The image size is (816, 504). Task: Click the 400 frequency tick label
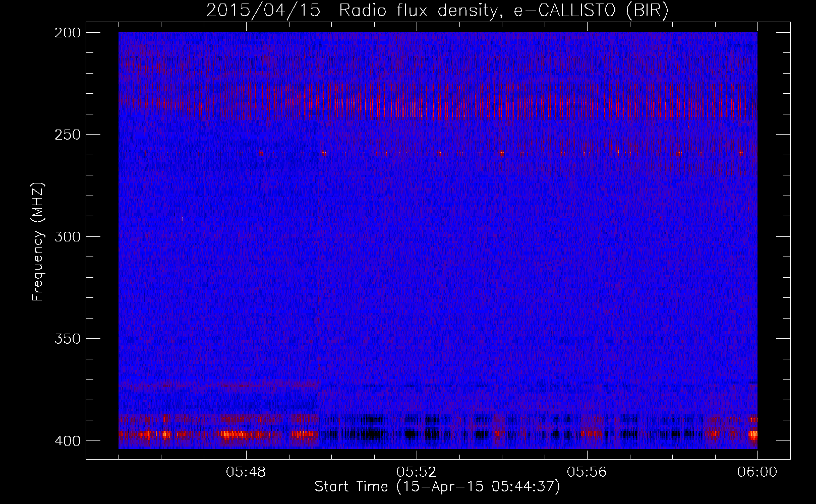tap(67, 441)
